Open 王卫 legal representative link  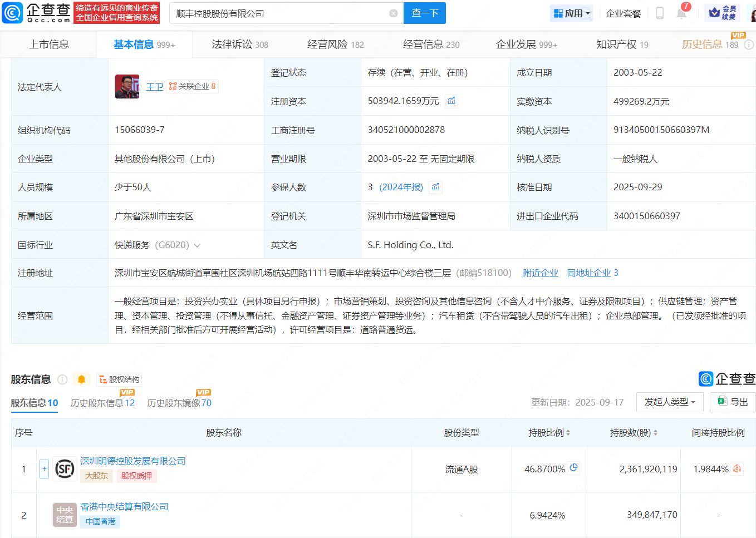coord(155,87)
